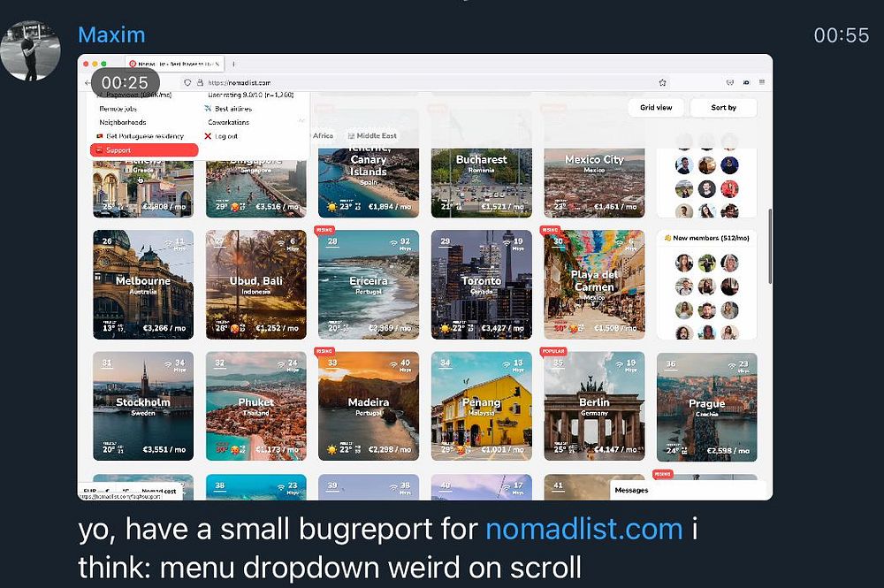Viewport: 884px width, 588px height.
Task: Select the Africa region filter
Action: [323, 136]
